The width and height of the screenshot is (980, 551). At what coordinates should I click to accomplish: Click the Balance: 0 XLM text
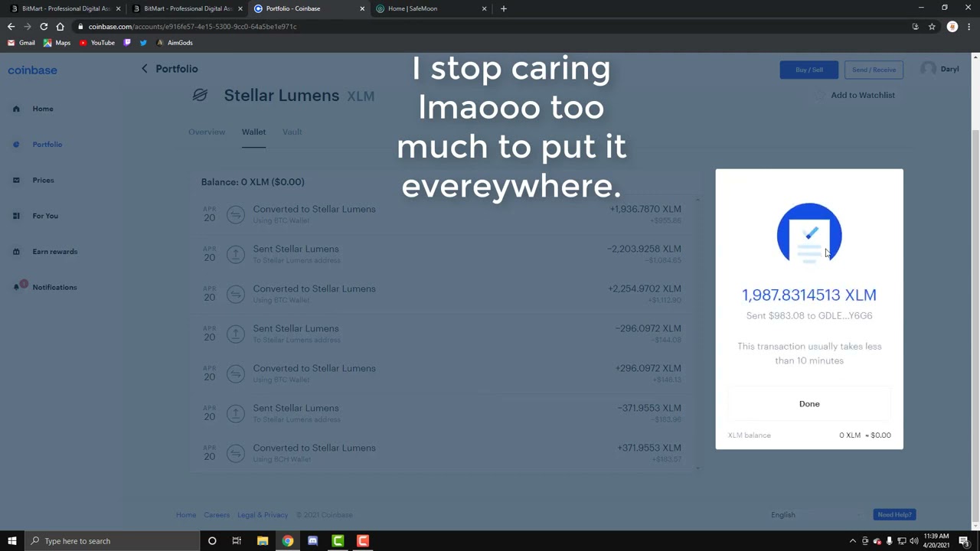pos(253,182)
